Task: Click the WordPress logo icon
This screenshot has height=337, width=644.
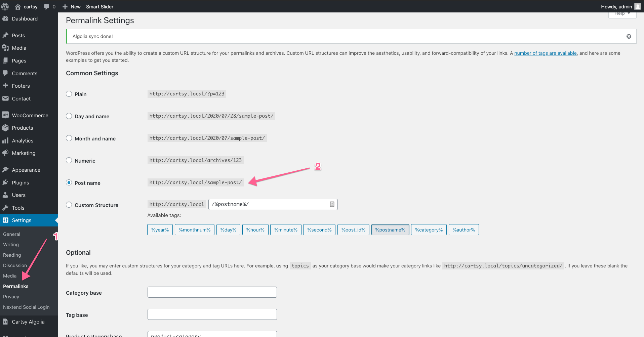Action: [x=5, y=6]
